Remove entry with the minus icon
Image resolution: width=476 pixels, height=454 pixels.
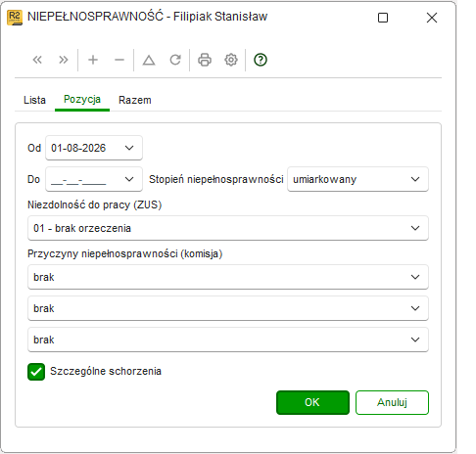(119, 60)
